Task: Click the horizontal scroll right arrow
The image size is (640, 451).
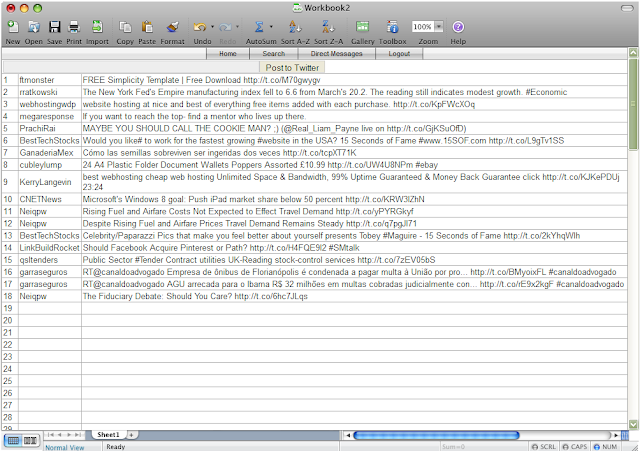Action: pos(616,435)
